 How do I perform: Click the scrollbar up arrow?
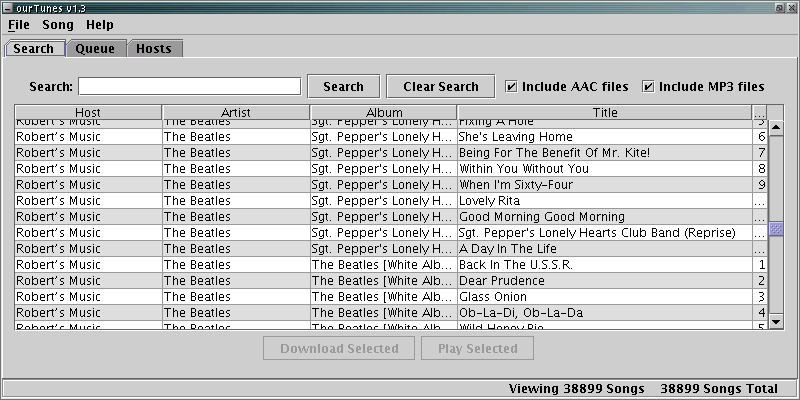point(776,128)
